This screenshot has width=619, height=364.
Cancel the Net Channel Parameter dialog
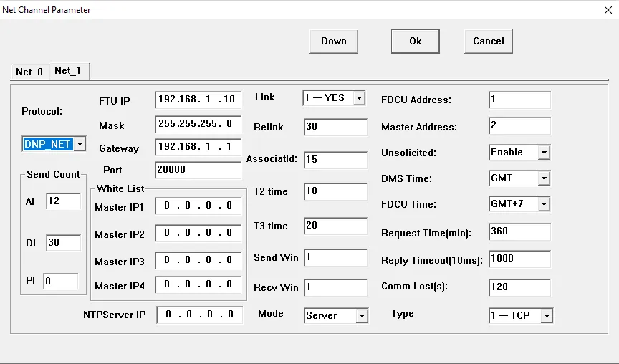tap(489, 42)
